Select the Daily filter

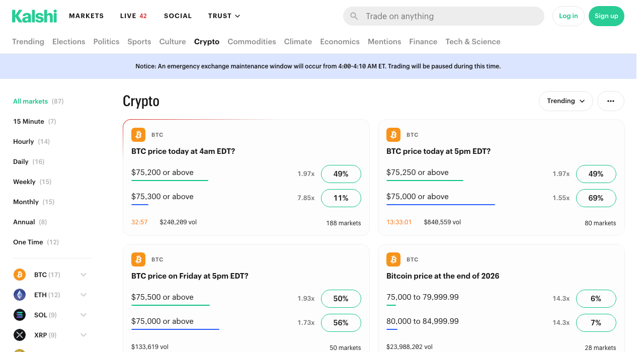(29, 161)
